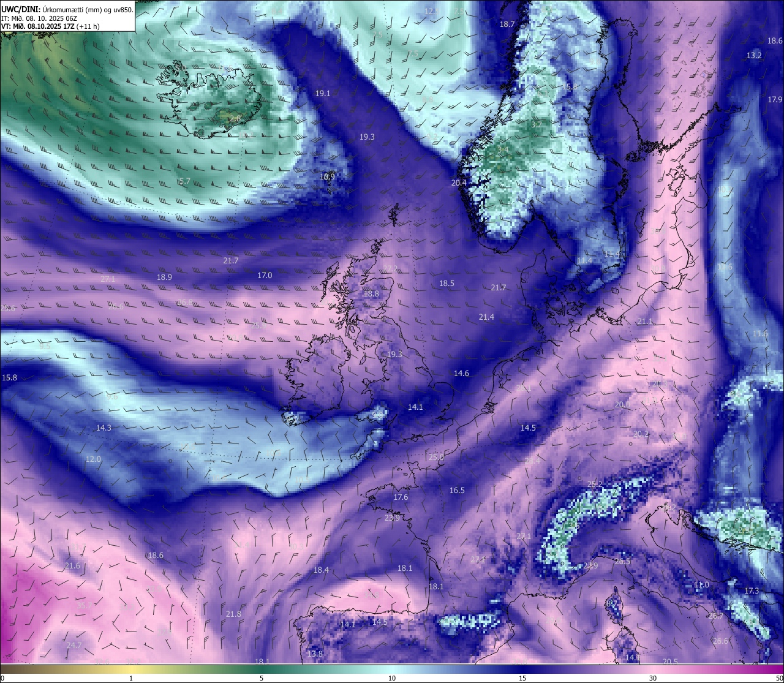This screenshot has height=683, width=784.
Task: Click the "26.5" value on the map
Action: click(x=622, y=562)
